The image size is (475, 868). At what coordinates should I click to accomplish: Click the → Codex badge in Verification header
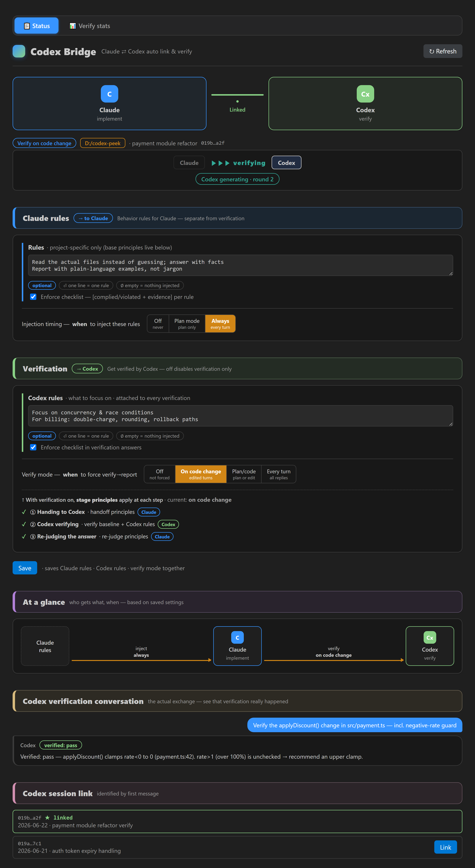coord(87,369)
